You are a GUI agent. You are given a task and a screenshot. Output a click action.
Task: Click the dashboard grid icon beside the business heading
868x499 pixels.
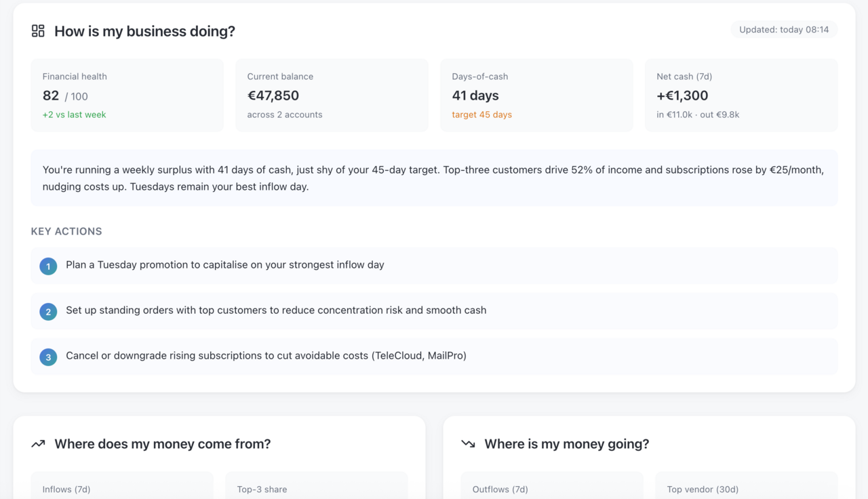38,31
